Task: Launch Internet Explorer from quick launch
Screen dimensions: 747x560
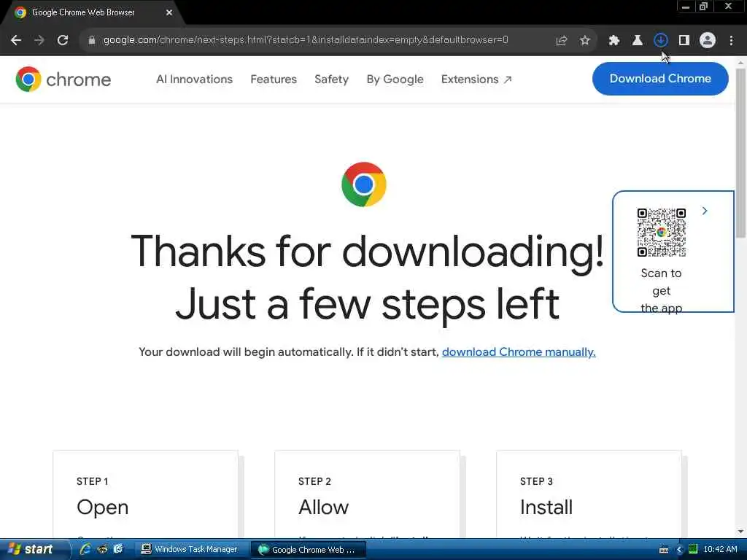Action: [x=86, y=549]
